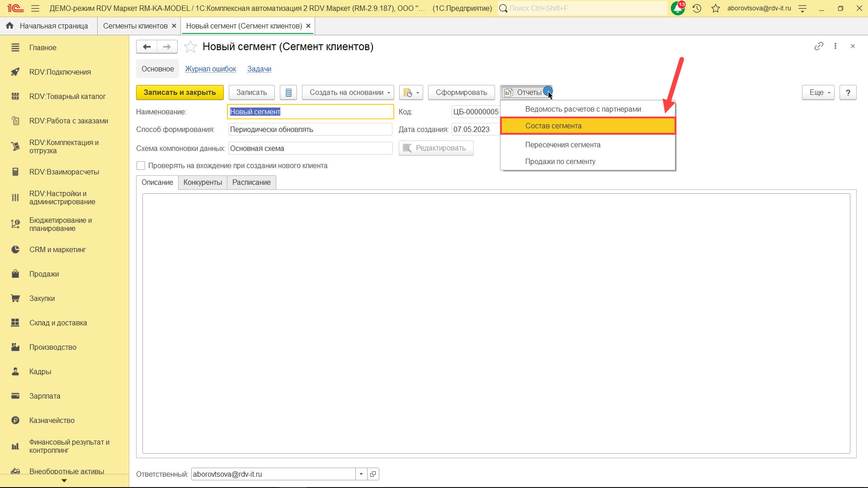Click the notifications bell icon
The image size is (868, 488).
[x=678, y=8]
